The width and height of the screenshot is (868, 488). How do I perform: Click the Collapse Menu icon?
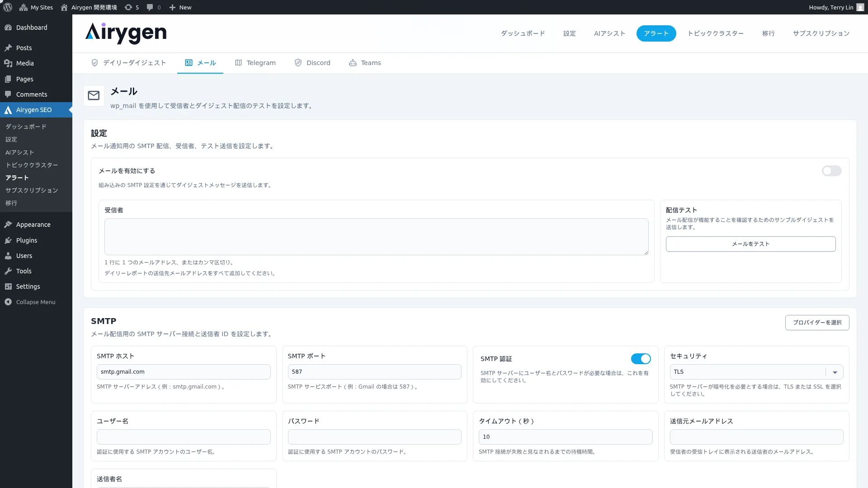point(8,302)
